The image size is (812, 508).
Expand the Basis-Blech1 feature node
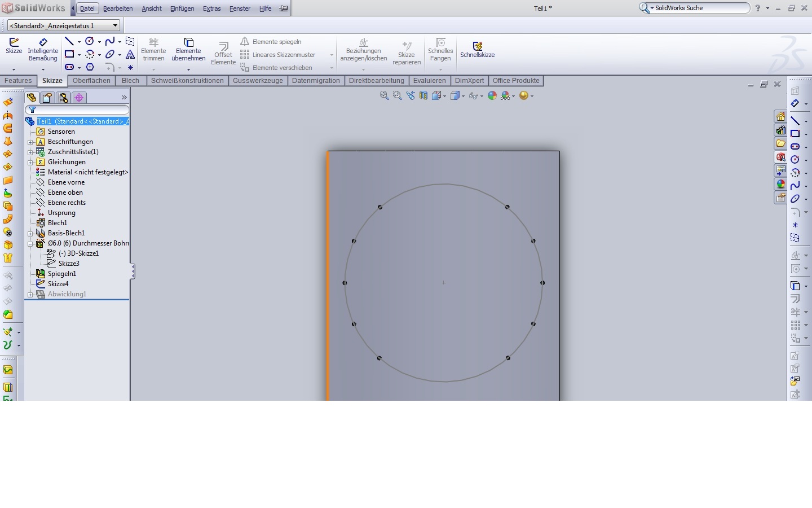click(x=30, y=233)
